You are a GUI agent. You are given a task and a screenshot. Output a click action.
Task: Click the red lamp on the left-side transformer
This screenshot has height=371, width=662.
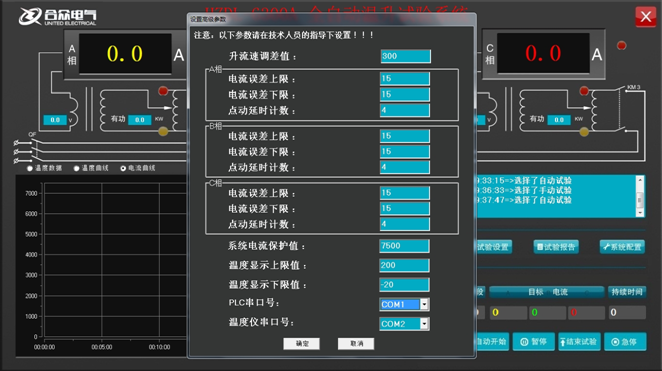tap(163, 91)
